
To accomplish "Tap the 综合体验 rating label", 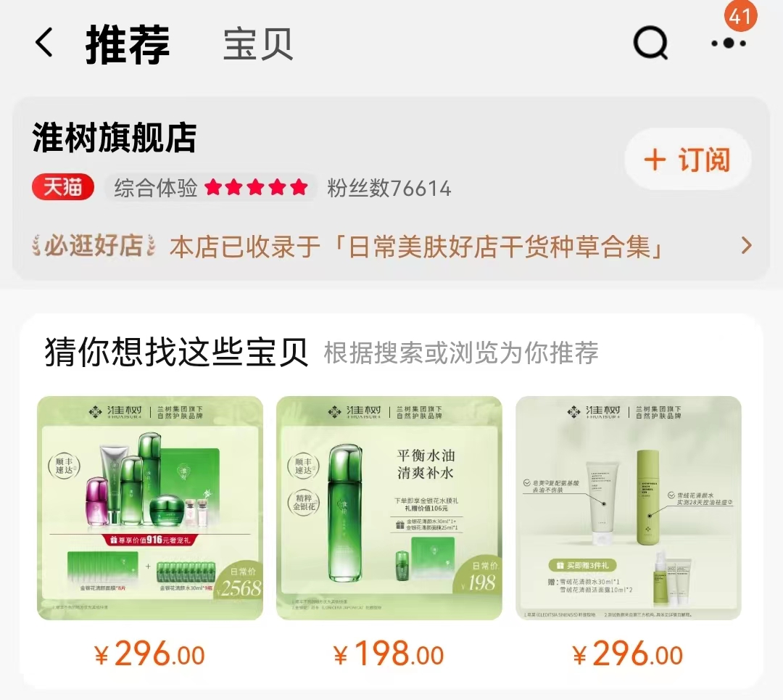I will point(156,189).
